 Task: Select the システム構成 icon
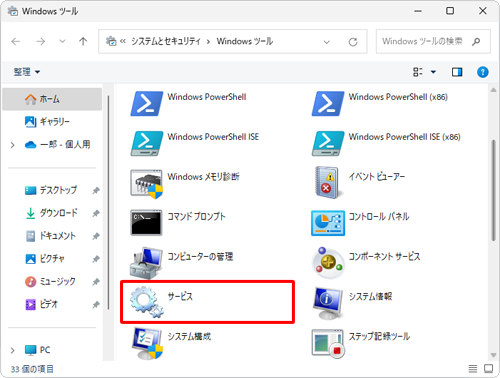[x=147, y=343]
